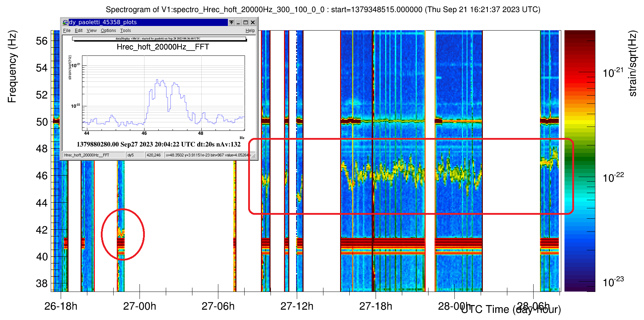
Task: Click the GPS timestamp label below the FFT plot
Action: pos(158,144)
